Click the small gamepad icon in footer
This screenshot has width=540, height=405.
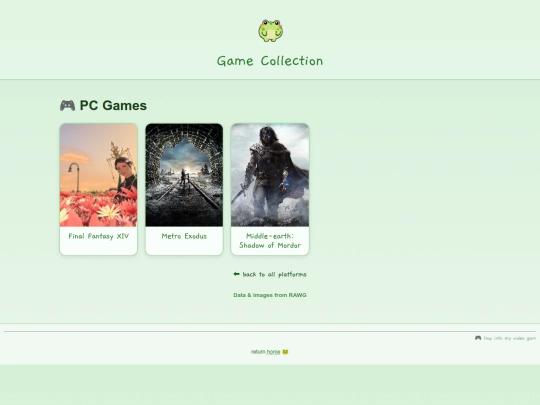pyautogui.click(x=478, y=338)
